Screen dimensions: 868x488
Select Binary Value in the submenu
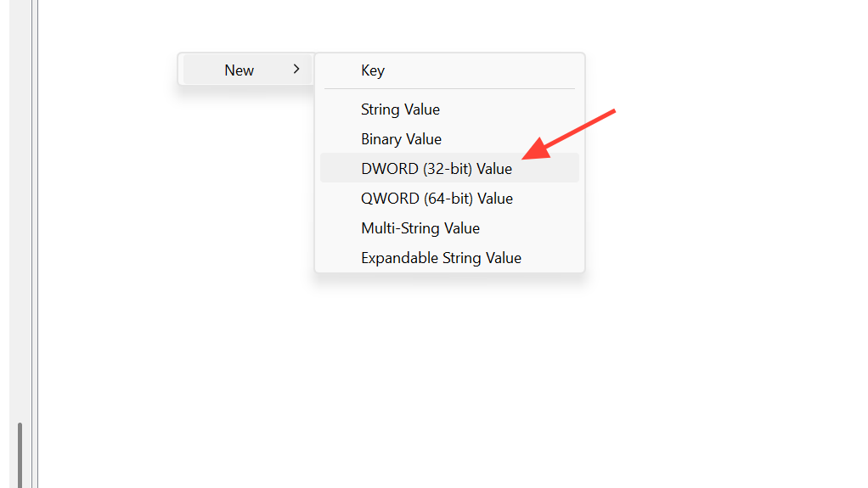click(401, 139)
